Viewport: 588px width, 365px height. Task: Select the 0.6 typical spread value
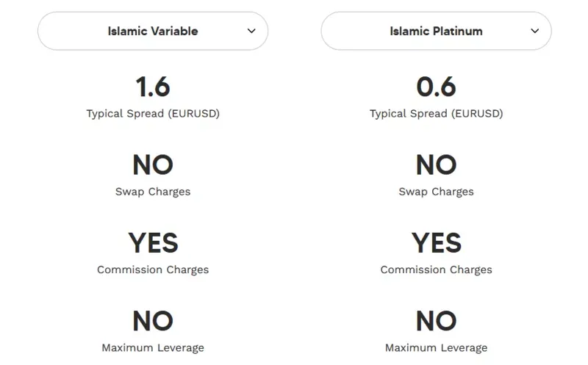tap(436, 87)
